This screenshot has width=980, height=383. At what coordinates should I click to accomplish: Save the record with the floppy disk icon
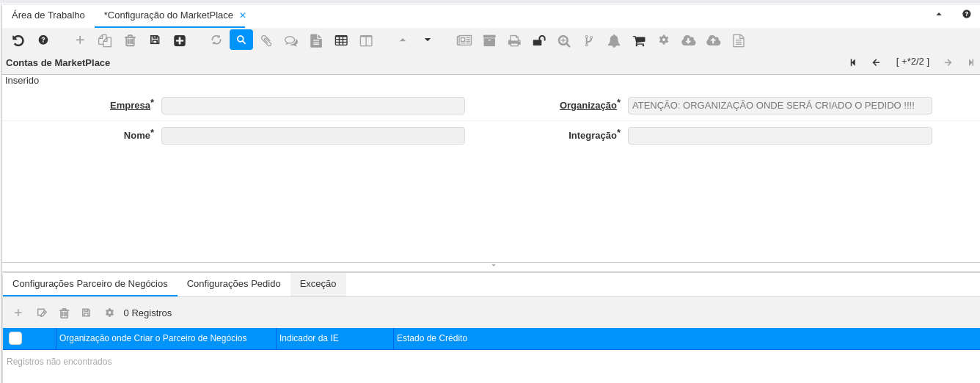[155, 40]
